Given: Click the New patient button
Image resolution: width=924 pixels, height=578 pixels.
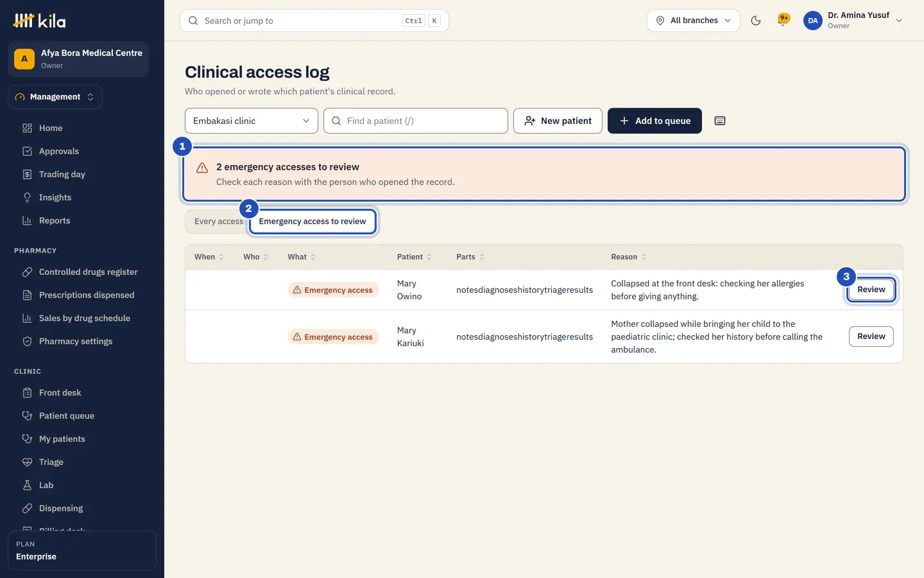Looking at the screenshot, I should tap(558, 121).
